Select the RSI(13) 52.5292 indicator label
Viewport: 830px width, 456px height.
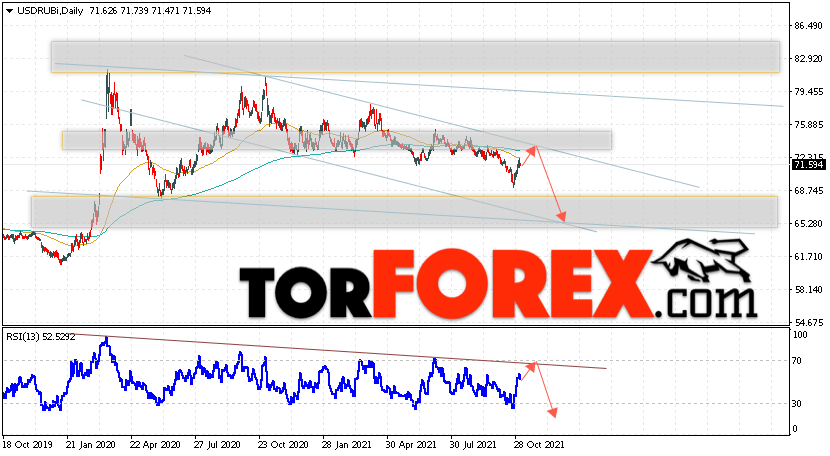pyautogui.click(x=40, y=336)
